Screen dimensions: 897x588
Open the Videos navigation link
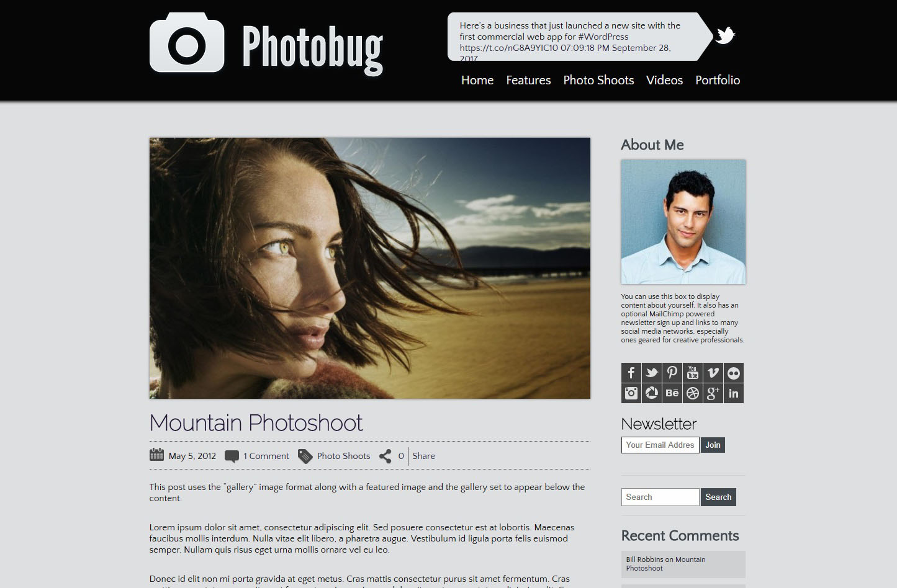tap(664, 80)
